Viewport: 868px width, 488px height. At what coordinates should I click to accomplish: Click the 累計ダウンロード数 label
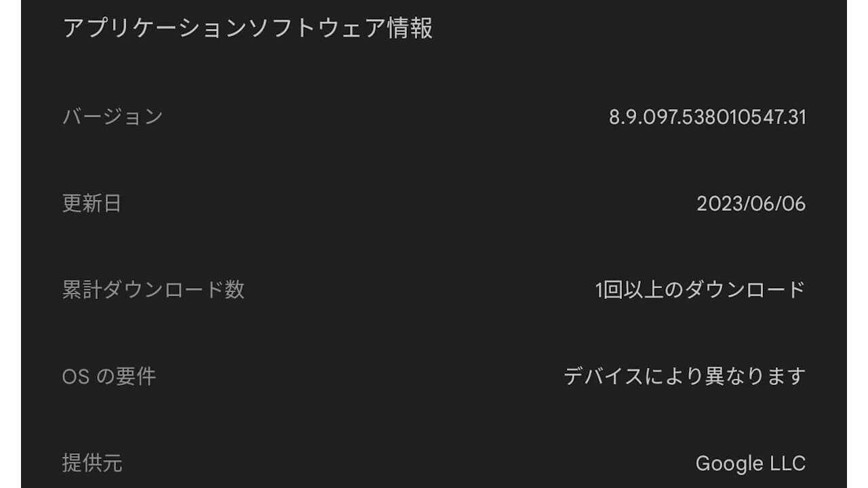[x=153, y=290]
